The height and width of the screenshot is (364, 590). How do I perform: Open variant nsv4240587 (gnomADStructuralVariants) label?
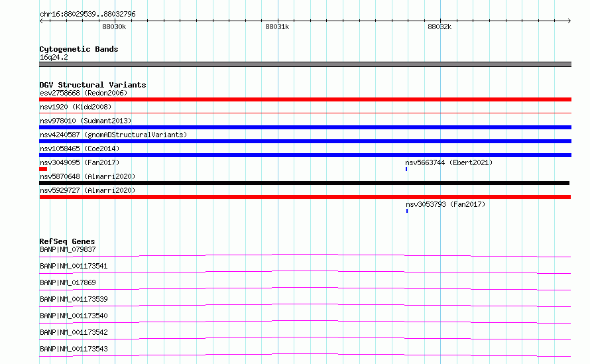[x=113, y=135]
